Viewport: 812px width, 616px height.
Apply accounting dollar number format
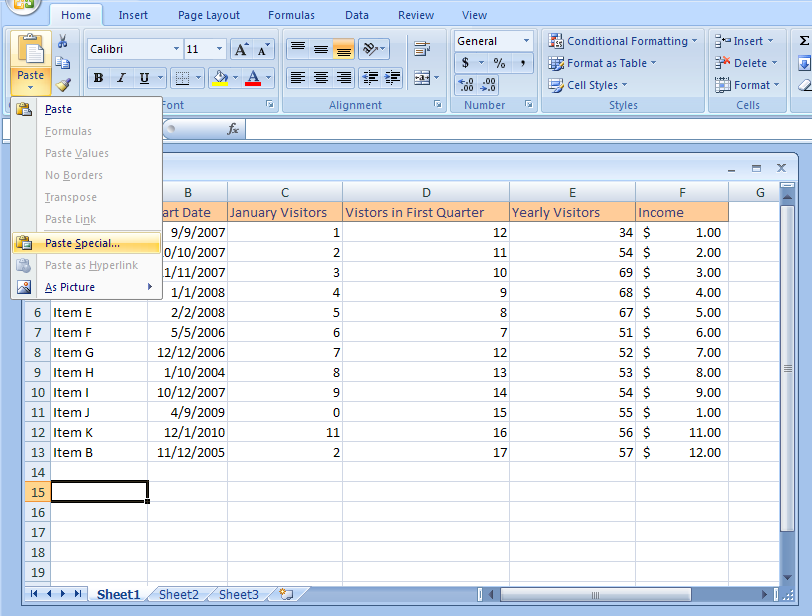[x=466, y=63]
